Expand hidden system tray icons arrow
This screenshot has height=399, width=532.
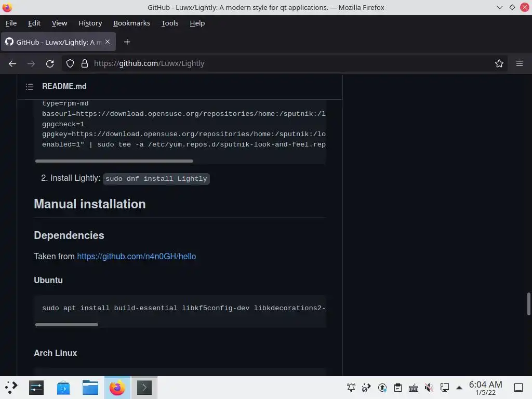tap(459, 388)
